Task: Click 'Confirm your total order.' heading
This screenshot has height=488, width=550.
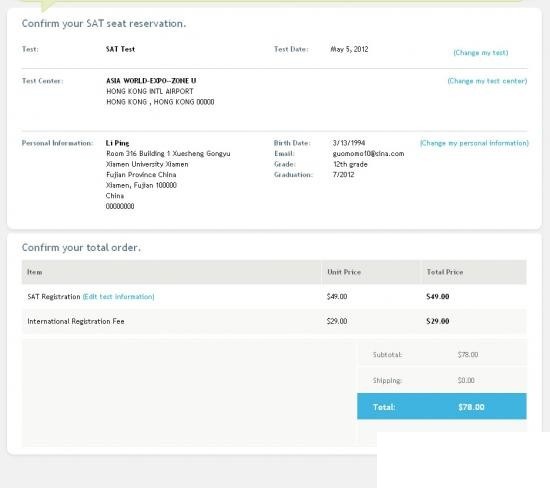Action: click(81, 248)
